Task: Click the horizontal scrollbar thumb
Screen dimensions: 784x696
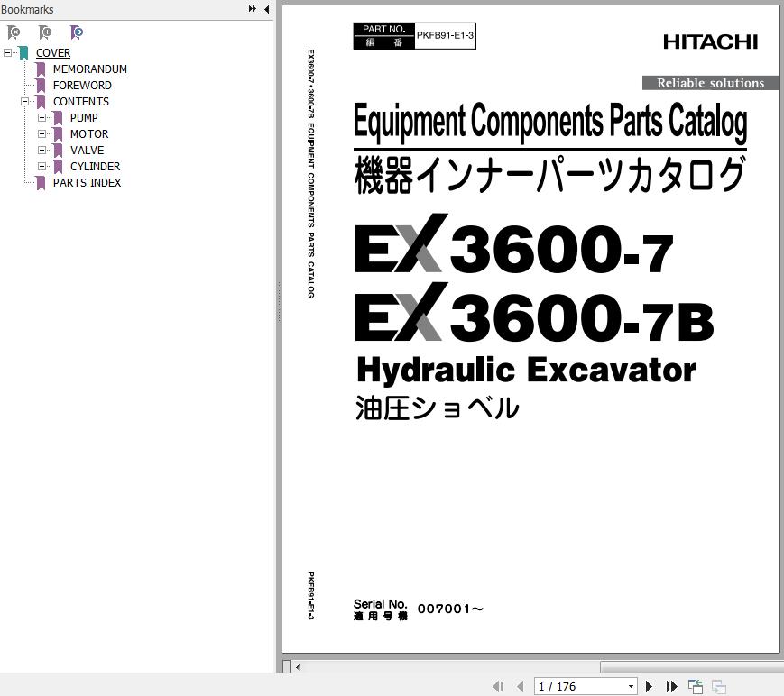Action: pyautogui.click(x=692, y=667)
